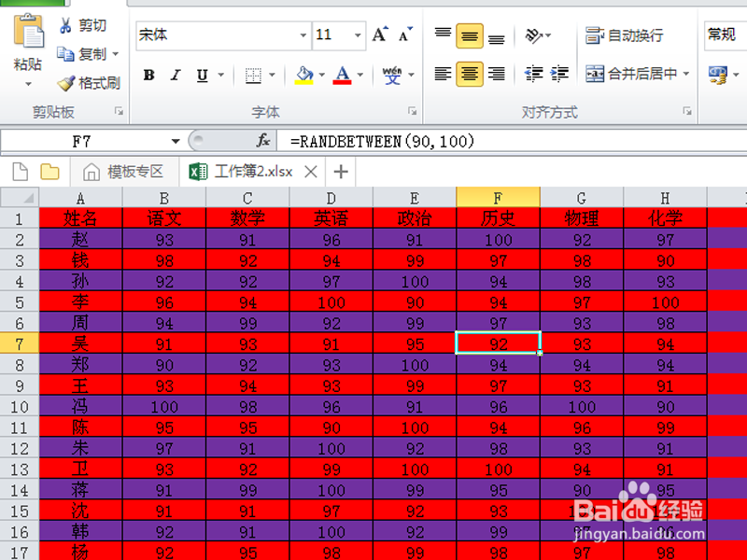Close the 工作簿2.xlsx tab
This screenshot has width=747, height=560.
pos(311,172)
